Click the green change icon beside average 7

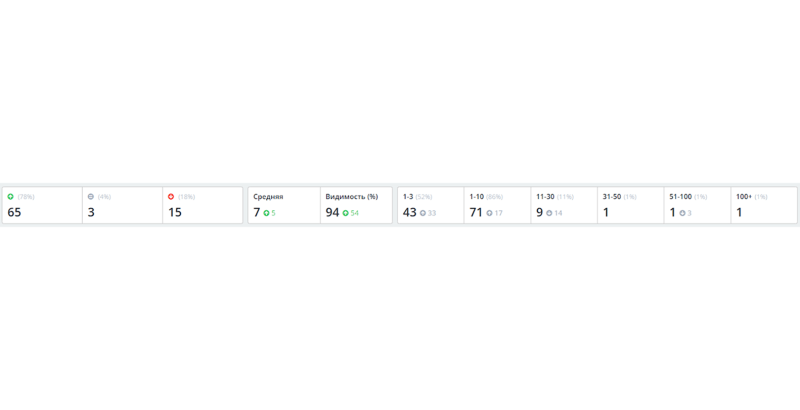point(266,213)
